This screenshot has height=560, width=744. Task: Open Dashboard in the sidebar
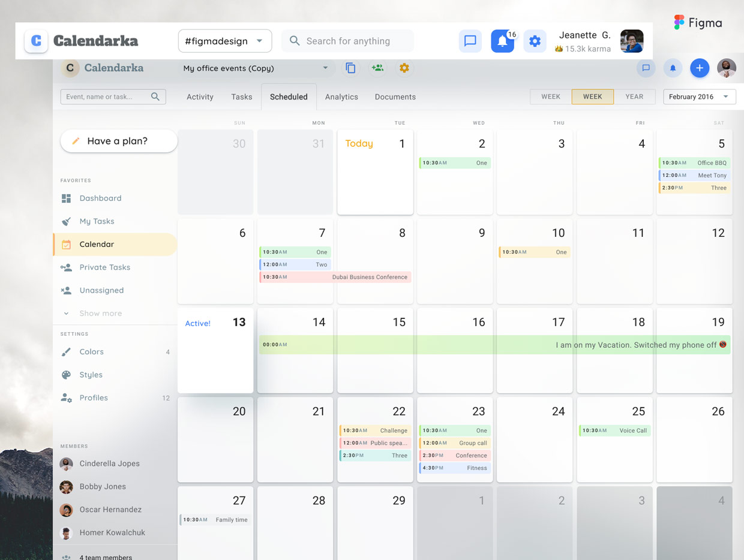point(115,198)
